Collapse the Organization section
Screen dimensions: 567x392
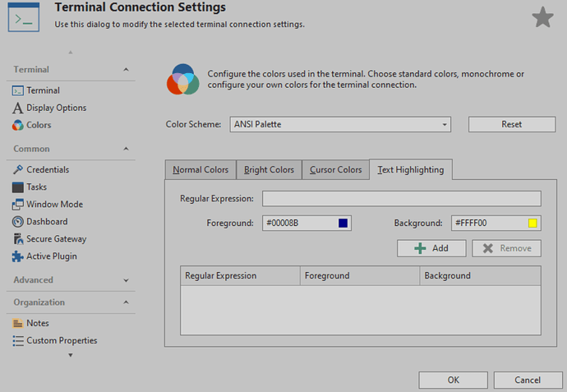(x=126, y=302)
